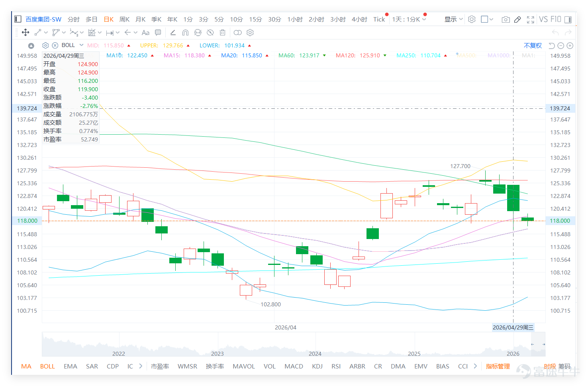588x386 pixels.
Task: Open the 1天:1分K period dropdown
Action: (x=409, y=19)
